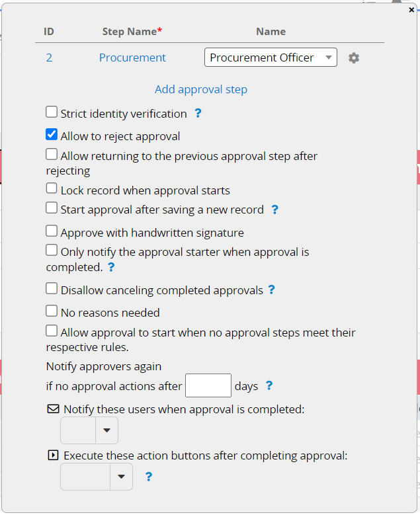Focus the days input field
The height and width of the screenshot is (517, 420).
click(x=208, y=385)
